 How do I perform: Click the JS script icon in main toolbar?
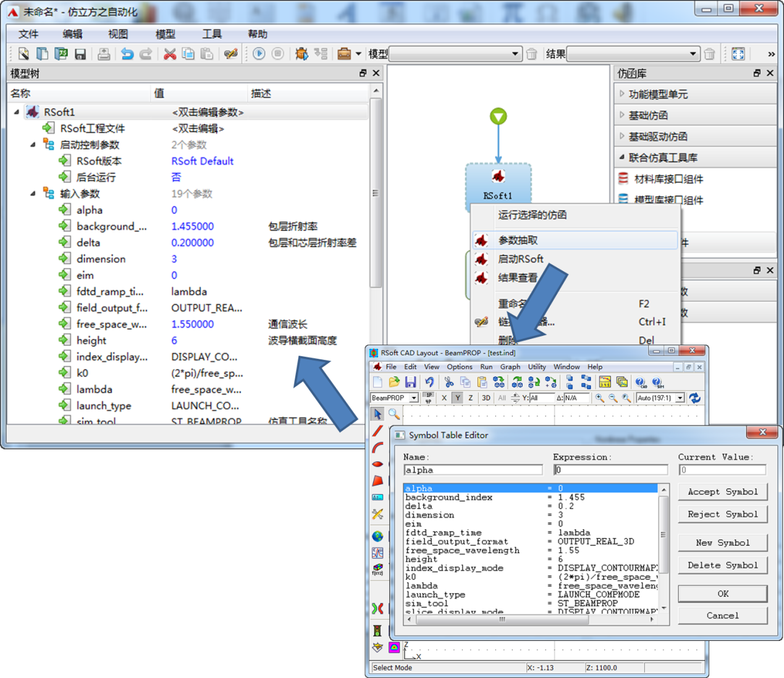(x=61, y=54)
